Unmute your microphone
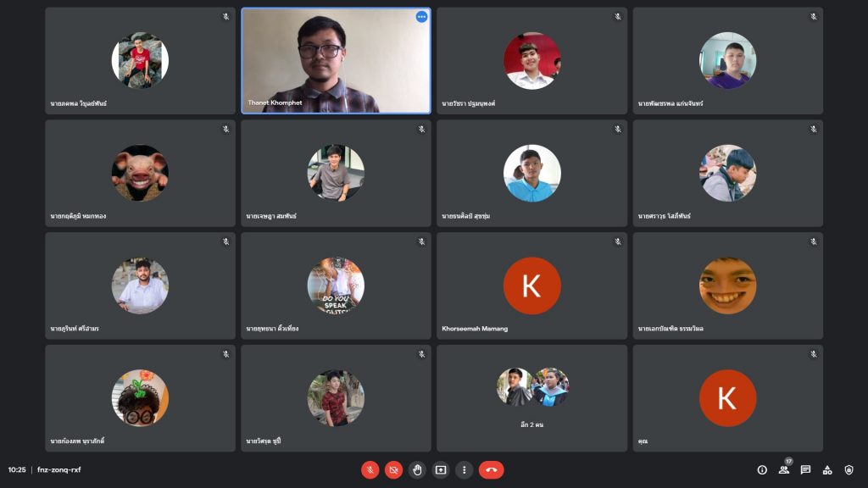Screen dimensions: 868x488 click(x=370, y=469)
